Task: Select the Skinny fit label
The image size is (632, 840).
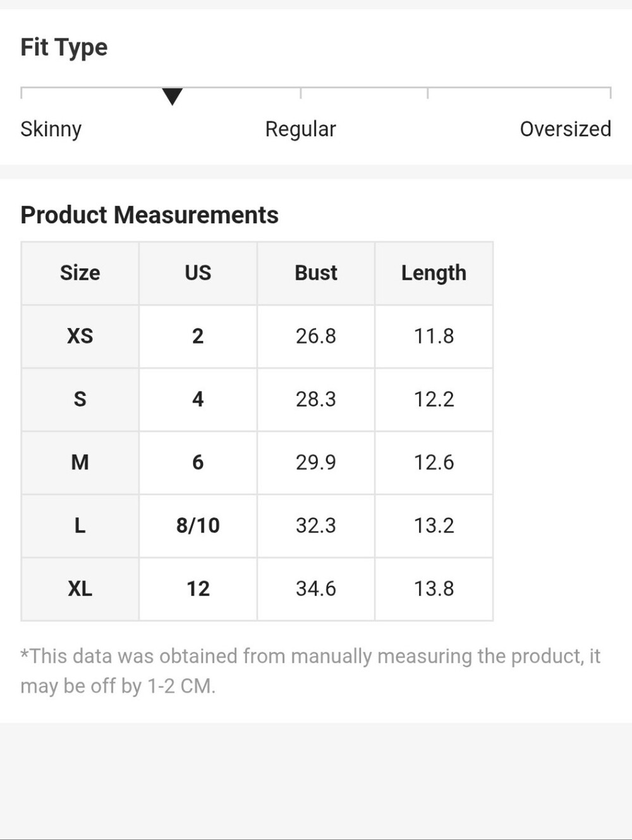Action: pyautogui.click(x=51, y=129)
